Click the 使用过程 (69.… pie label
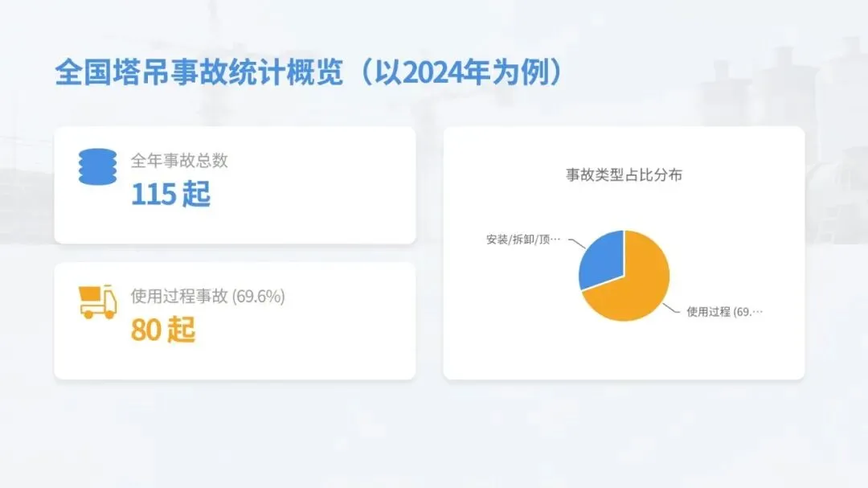Screen dimensions: 868x488 point(724,312)
